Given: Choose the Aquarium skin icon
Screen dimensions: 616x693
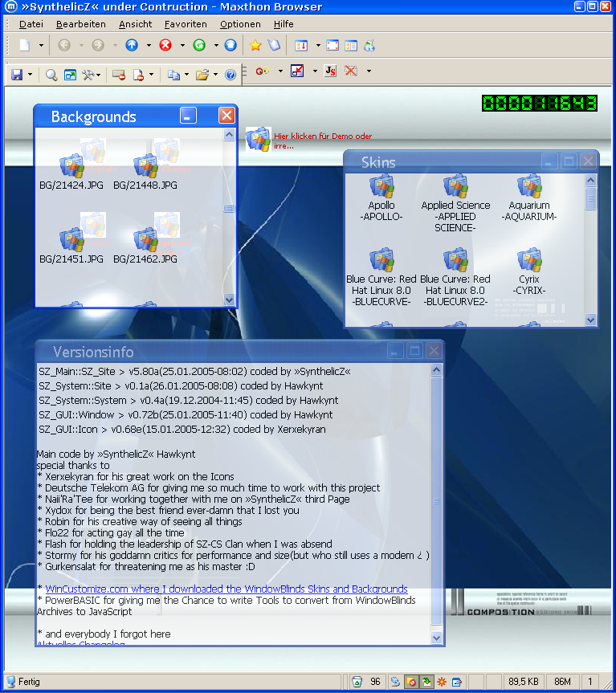Looking at the screenshot, I should 529,185.
